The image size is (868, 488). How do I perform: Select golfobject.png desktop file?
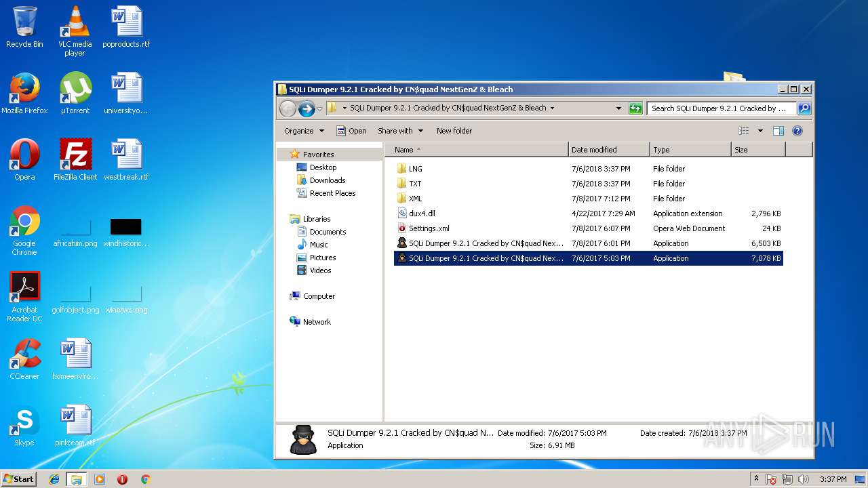pyautogui.click(x=75, y=298)
